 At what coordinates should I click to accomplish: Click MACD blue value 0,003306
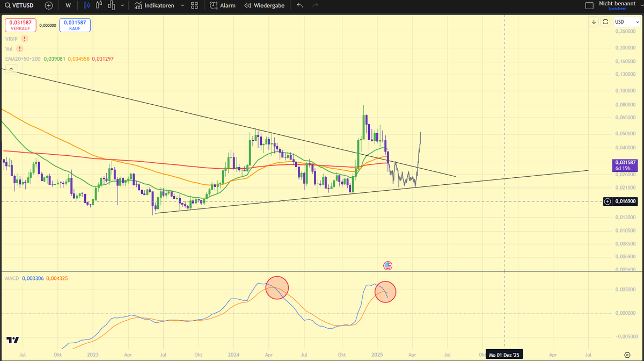click(x=33, y=278)
